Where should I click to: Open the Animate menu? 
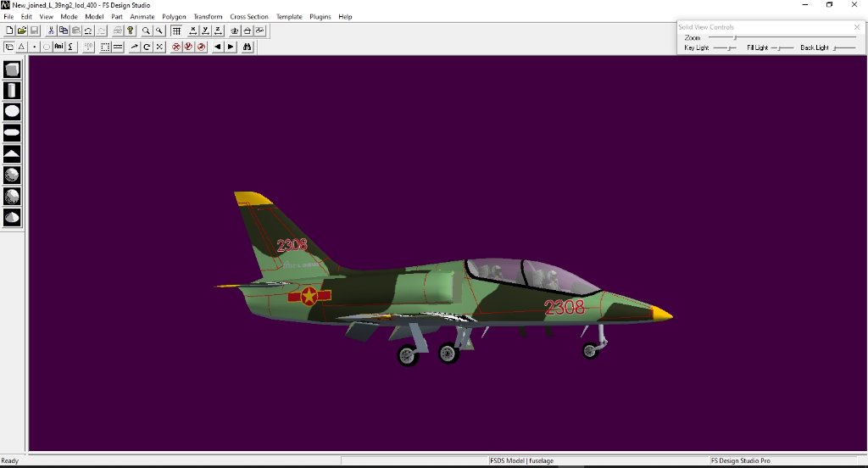(142, 17)
